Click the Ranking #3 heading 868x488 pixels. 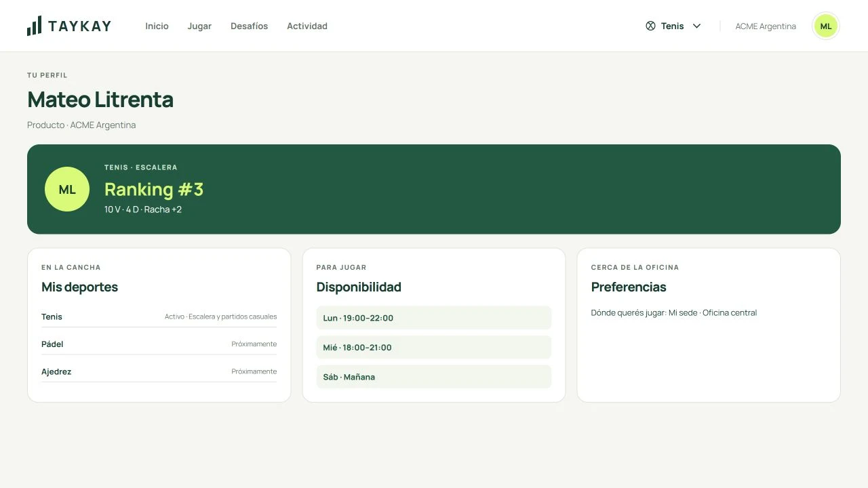[154, 189]
